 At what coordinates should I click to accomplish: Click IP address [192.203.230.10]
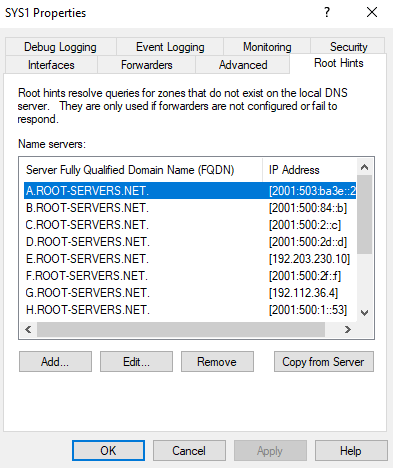(309, 259)
